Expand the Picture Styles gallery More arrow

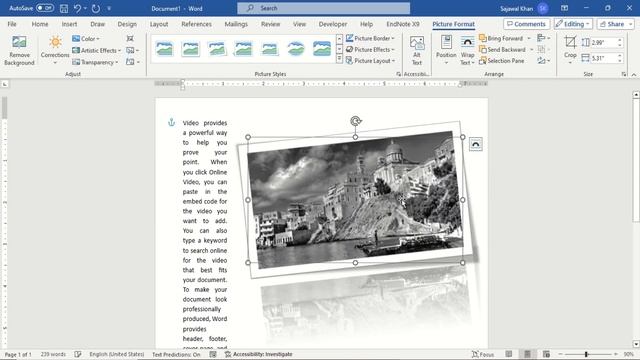[x=339, y=60]
